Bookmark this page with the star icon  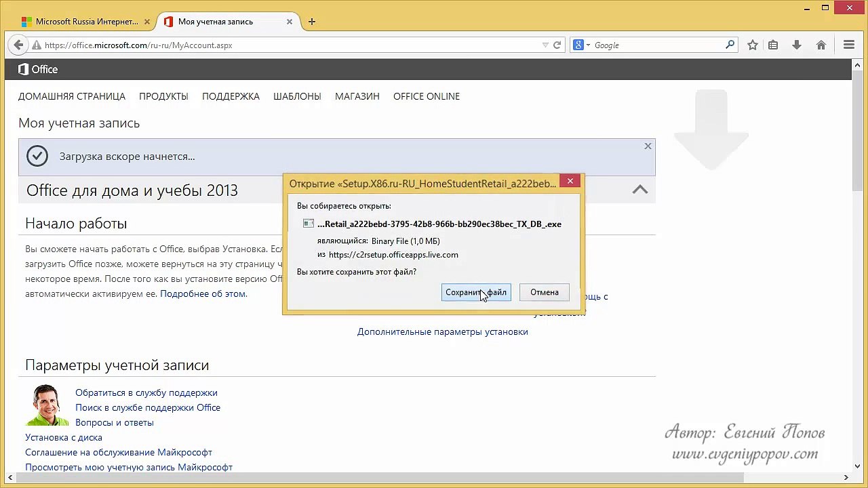tap(753, 45)
